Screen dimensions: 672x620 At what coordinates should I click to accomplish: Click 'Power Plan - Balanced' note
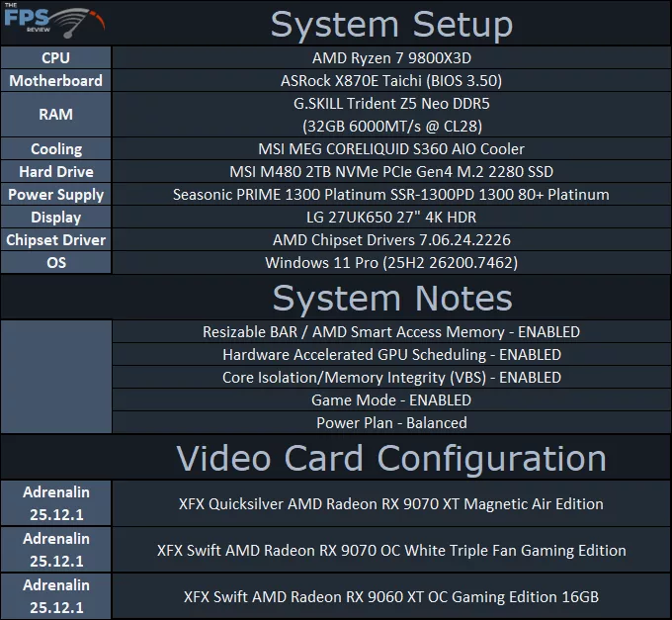[391, 423]
